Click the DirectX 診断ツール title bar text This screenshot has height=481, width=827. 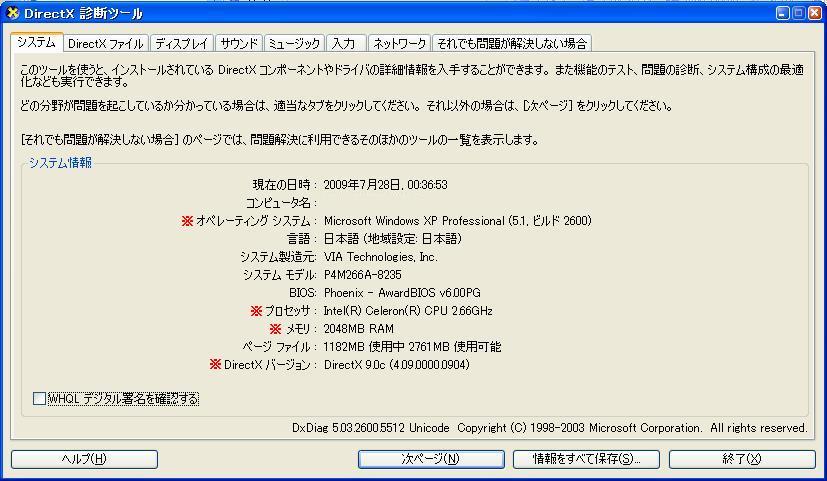click(x=83, y=13)
